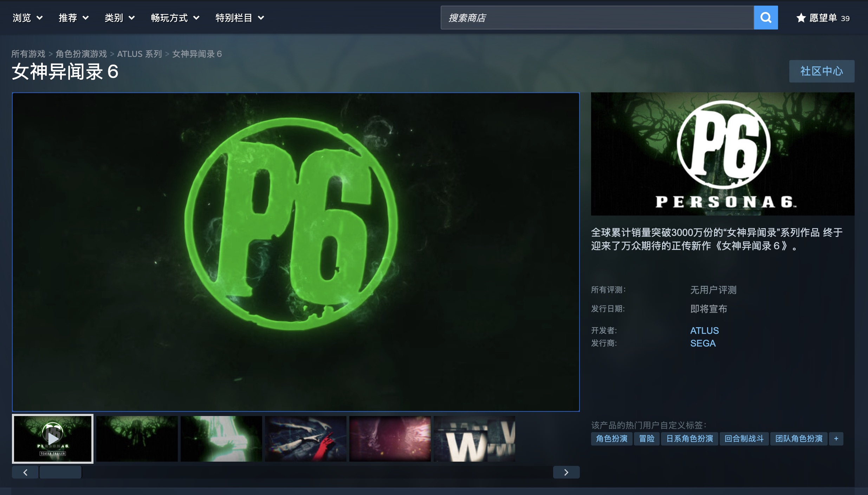Select the 日系角色扮演 tag
Image resolution: width=868 pixels, height=495 pixels.
(689, 438)
